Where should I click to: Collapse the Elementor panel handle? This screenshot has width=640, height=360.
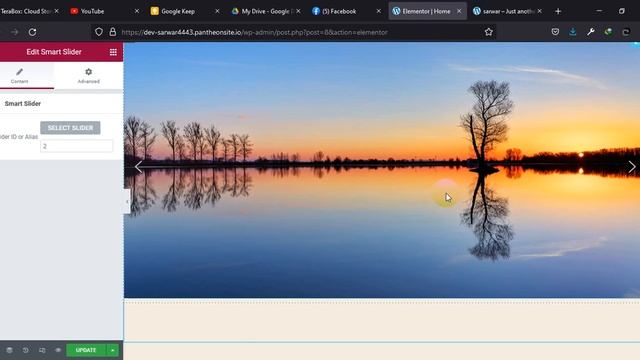[127, 202]
